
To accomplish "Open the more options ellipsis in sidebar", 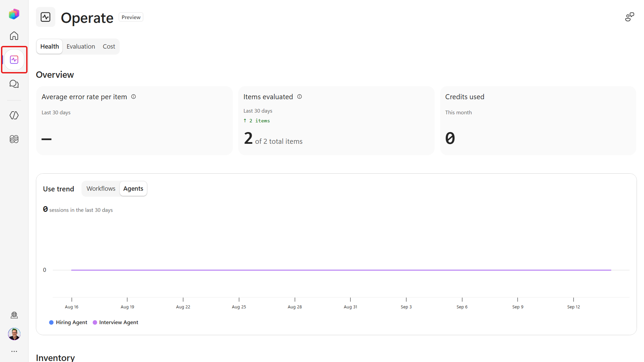I will 14,351.
